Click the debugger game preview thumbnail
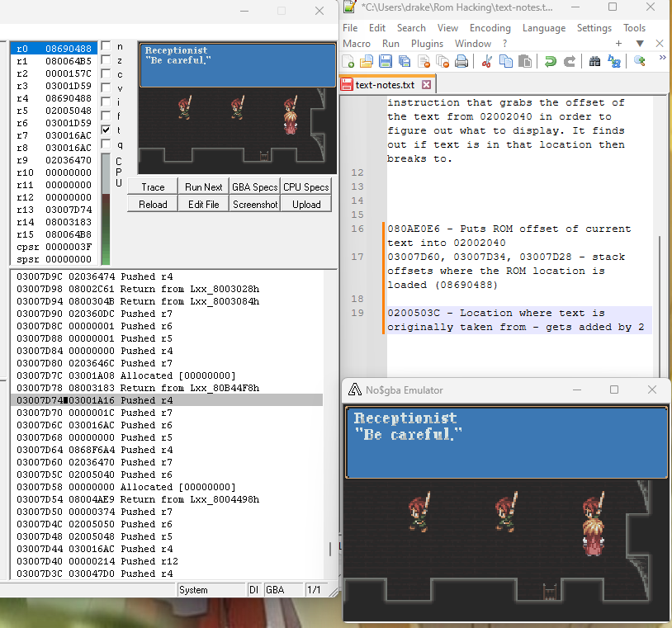Viewport: 672px width, 628px height. click(x=237, y=108)
